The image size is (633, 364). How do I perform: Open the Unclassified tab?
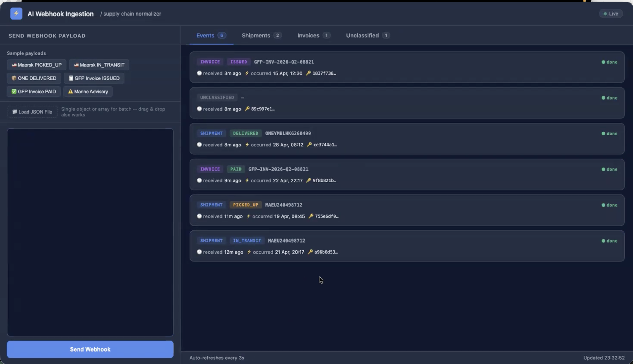coord(368,36)
